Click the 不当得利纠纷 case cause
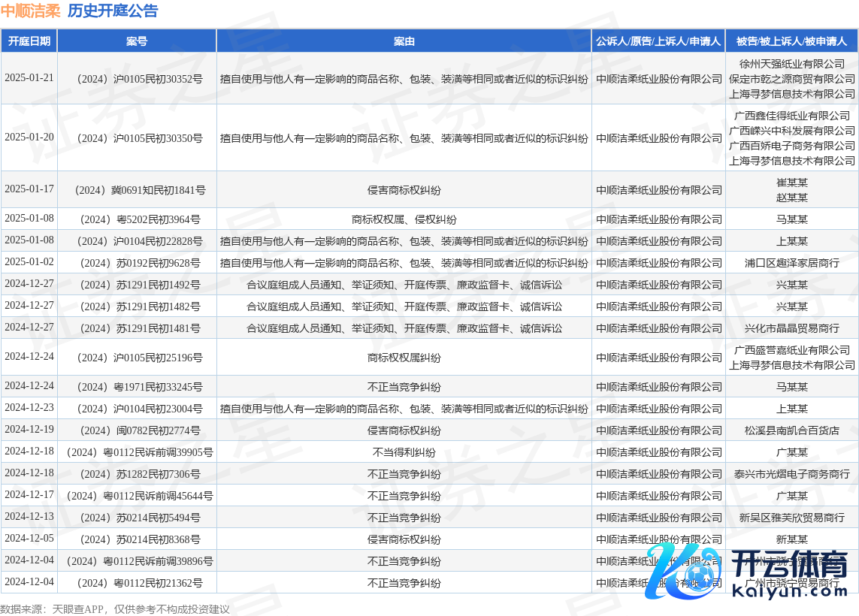Image resolution: width=859 pixels, height=616 pixels. (404, 452)
